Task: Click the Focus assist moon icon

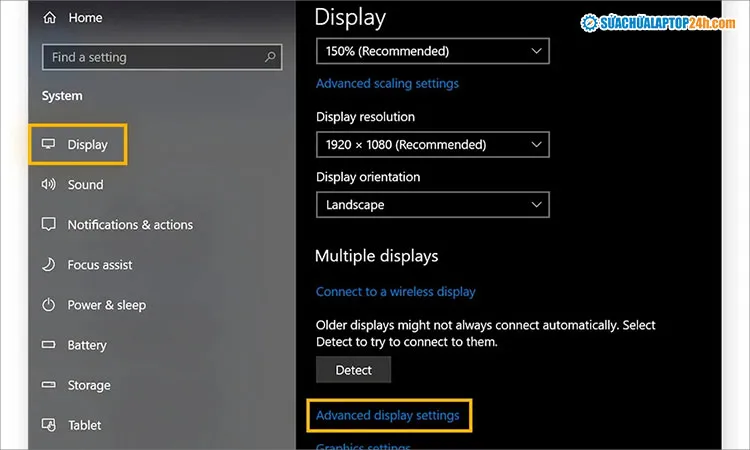Action: (48, 265)
